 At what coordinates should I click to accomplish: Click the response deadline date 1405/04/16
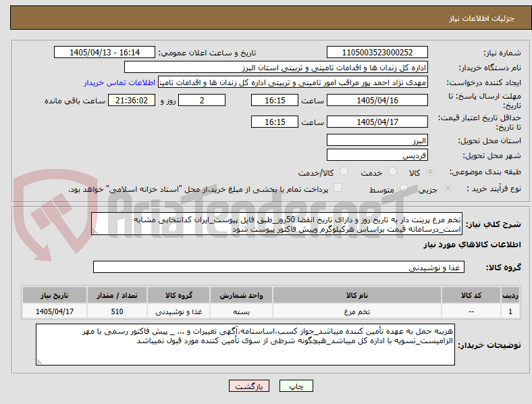click(377, 101)
